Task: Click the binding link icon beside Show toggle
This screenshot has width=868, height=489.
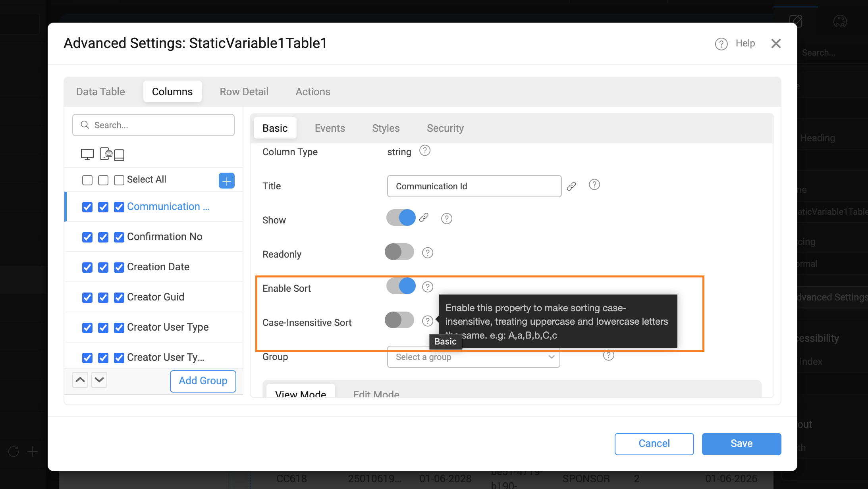Action: click(x=424, y=218)
